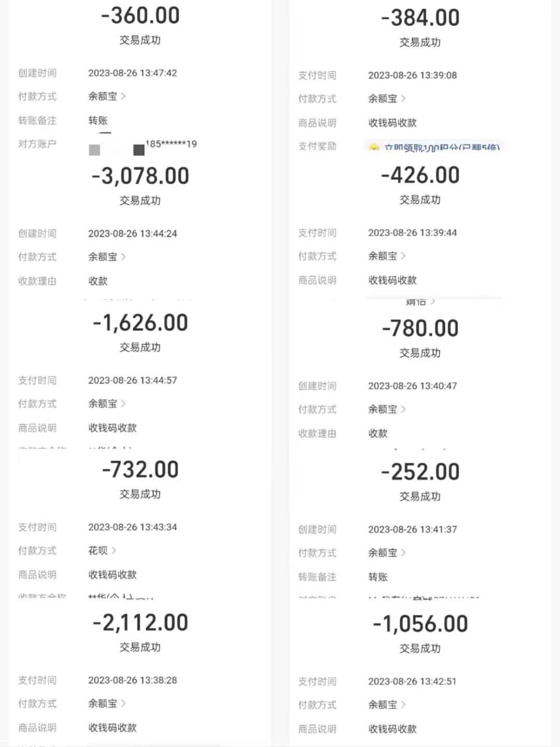Screen dimensions: 560x747
Task: Select 转账 remark under the -252.00 transaction
Action: pyautogui.click(x=378, y=577)
